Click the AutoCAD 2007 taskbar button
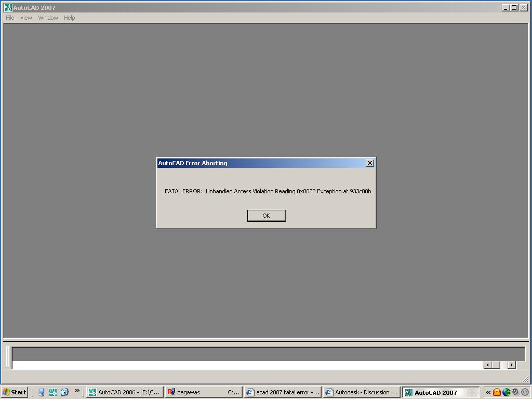The image size is (532, 399). [441, 392]
